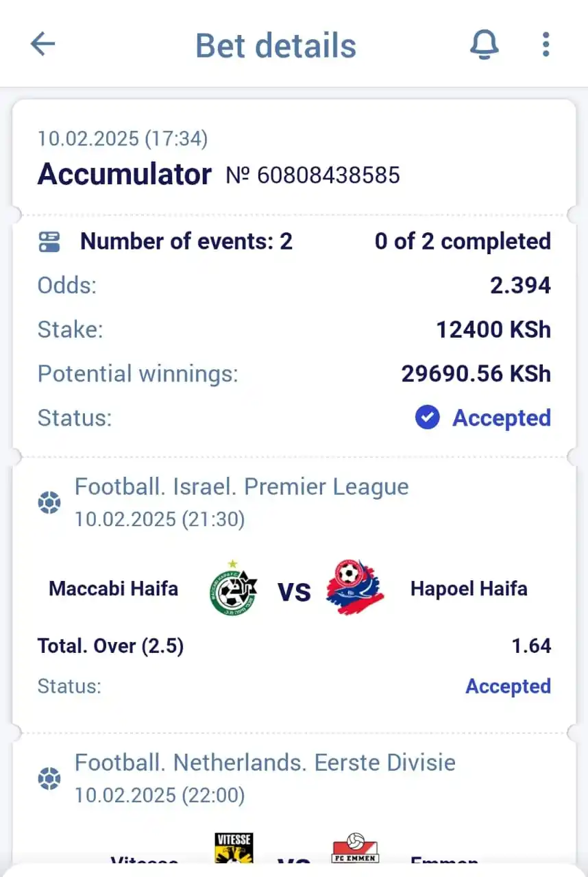Select the bet number 60808438585
This screenshot has width=588, height=877.
tap(313, 175)
